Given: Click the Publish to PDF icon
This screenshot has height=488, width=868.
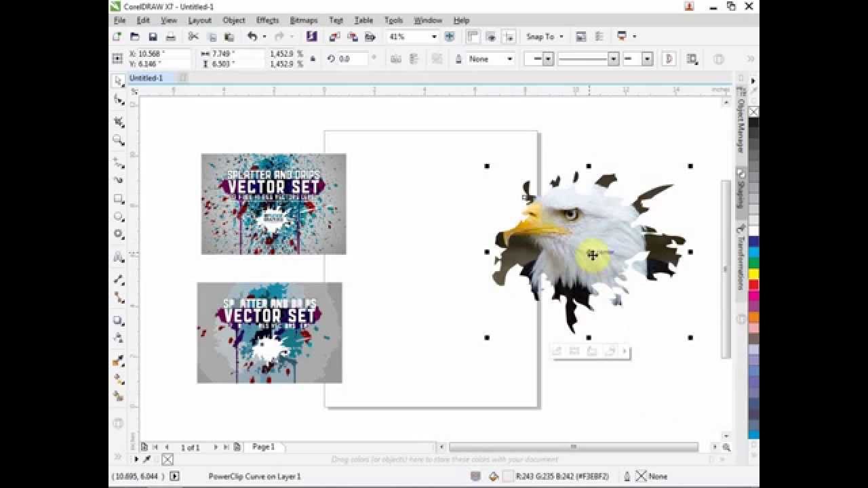Looking at the screenshot, I should (370, 37).
